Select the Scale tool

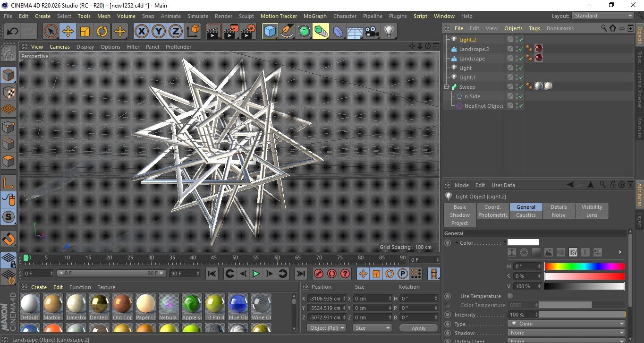click(x=85, y=32)
